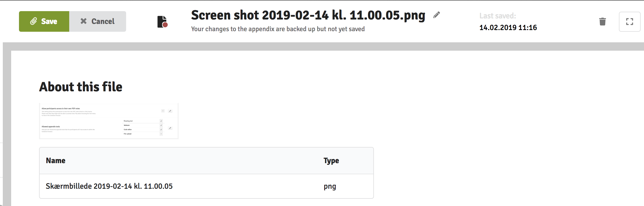
Task: Click the X icon beside Cancel
Action: point(83,21)
